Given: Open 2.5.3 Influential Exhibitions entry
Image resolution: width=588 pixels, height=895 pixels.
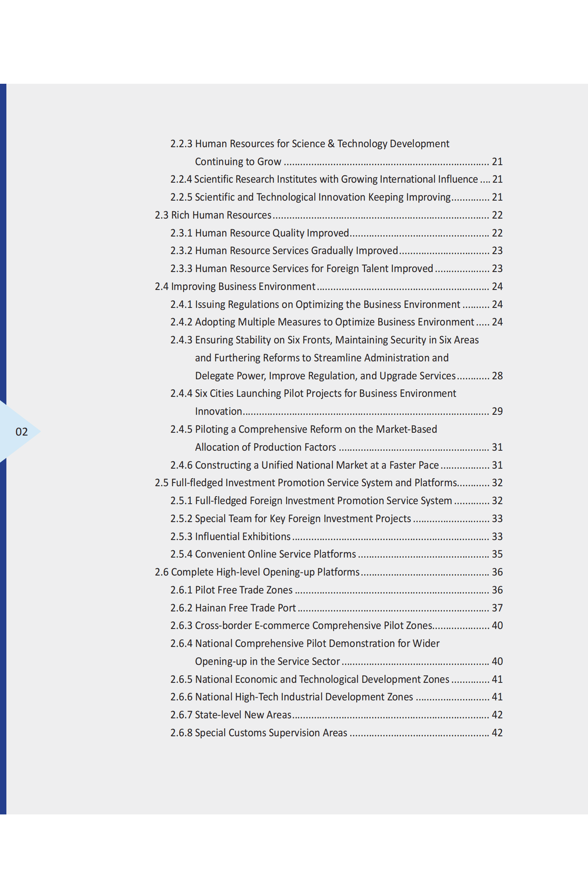Looking at the screenshot, I should pos(231,536).
